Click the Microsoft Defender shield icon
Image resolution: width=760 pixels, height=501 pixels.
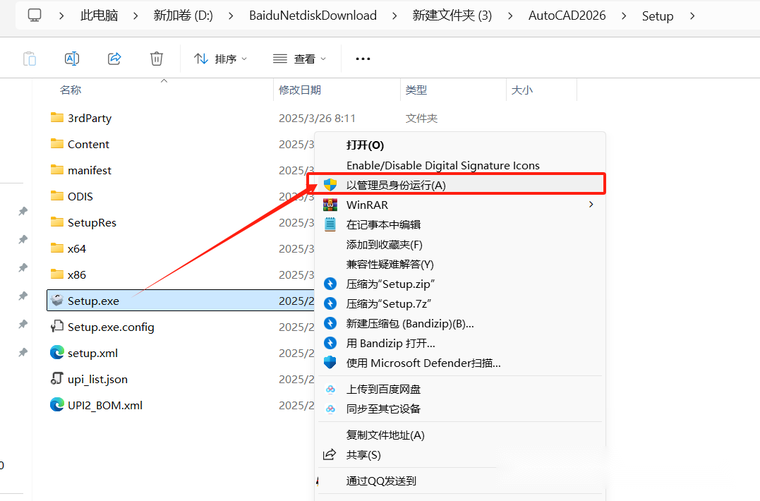[x=330, y=363]
